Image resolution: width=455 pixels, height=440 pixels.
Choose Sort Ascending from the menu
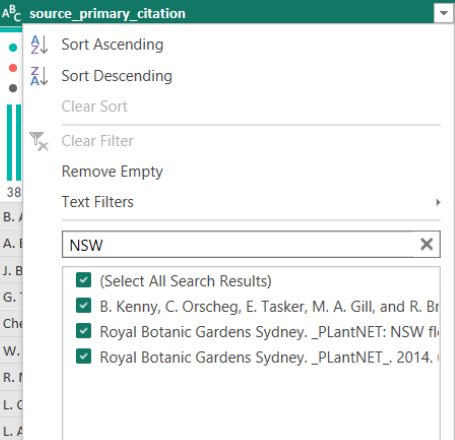click(x=112, y=45)
